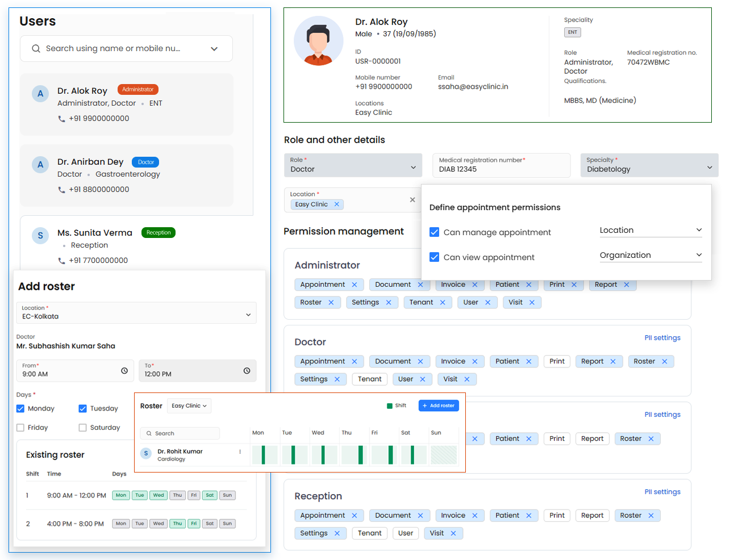Image resolution: width=734 pixels, height=560 pixels.
Task: Remove Easy Clinic location chip
Action: pyautogui.click(x=337, y=204)
